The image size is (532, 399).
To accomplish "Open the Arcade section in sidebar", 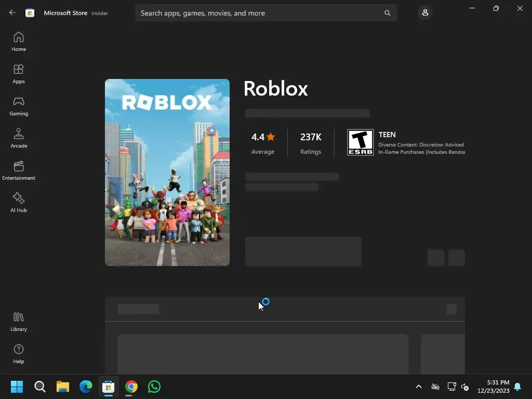I will click(19, 138).
